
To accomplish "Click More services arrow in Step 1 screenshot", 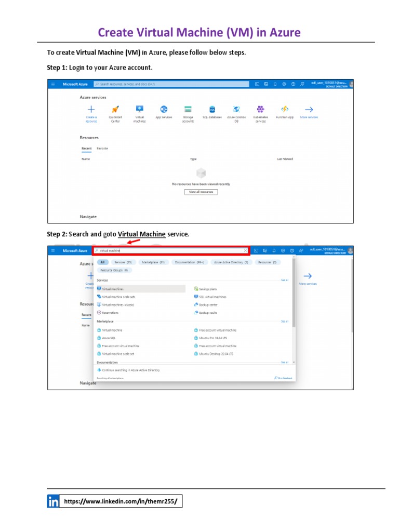I will (309, 110).
